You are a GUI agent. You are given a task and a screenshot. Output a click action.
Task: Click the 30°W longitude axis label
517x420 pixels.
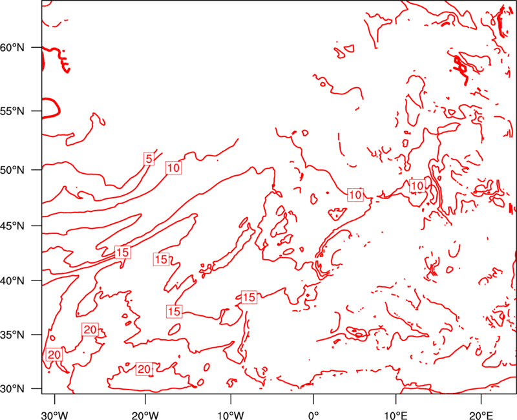[x=54, y=415]
